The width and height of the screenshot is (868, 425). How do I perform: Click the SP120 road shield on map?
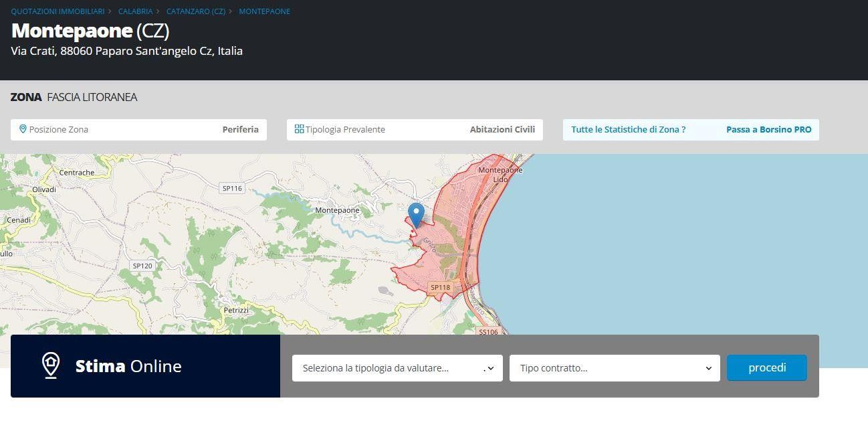pyautogui.click(x=142, y=266)
